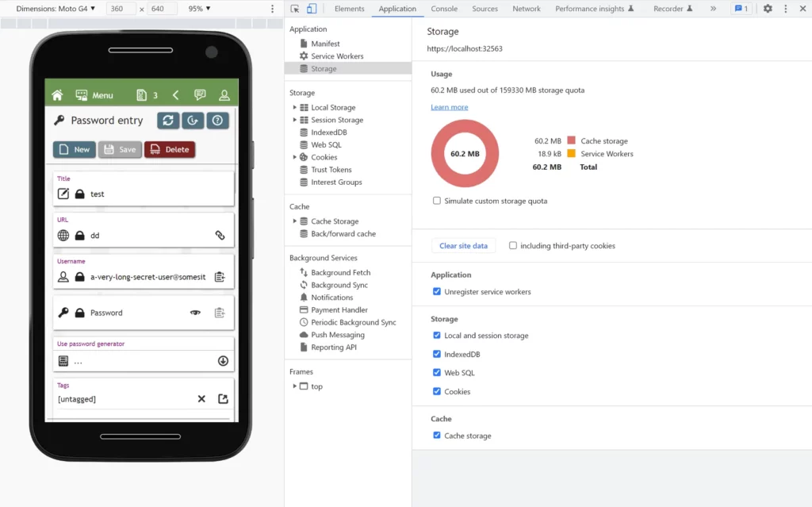Check including third-party cookies
The width and height of the screenshot is (812, 507).
pyautogui.click(x=513, y=246)
